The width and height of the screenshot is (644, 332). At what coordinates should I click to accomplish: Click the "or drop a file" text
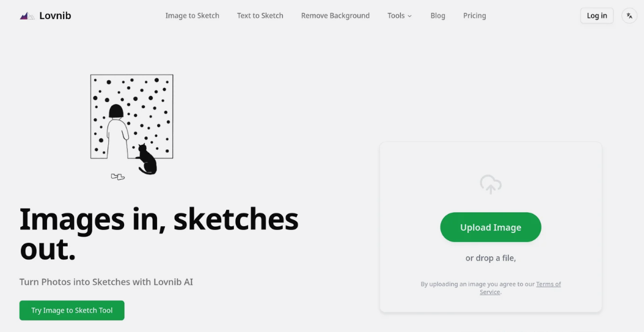[490, 258]
